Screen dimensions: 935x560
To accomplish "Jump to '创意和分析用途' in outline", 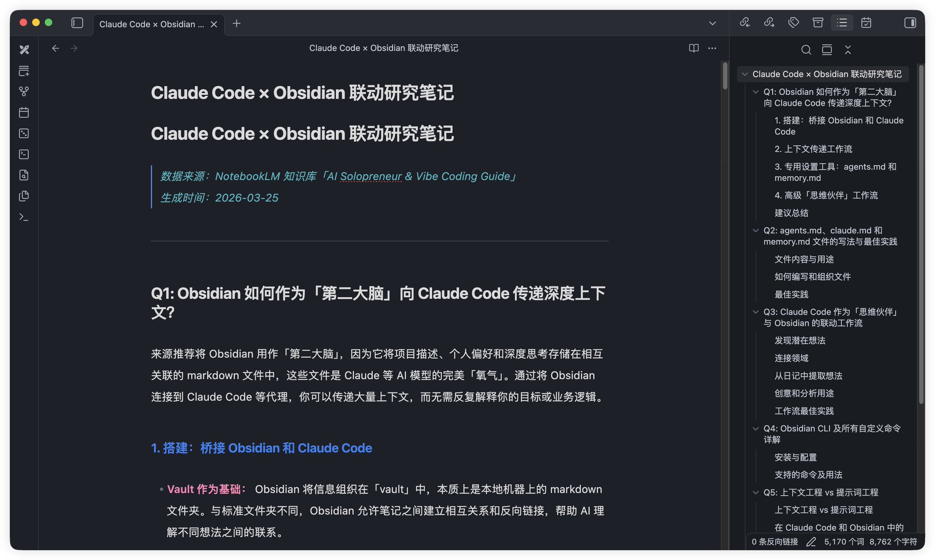I will coord(804,393).
